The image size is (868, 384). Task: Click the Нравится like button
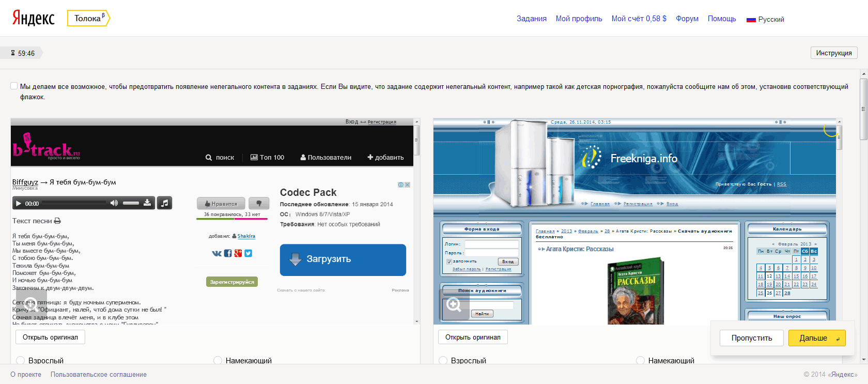[x=221, y=204]
